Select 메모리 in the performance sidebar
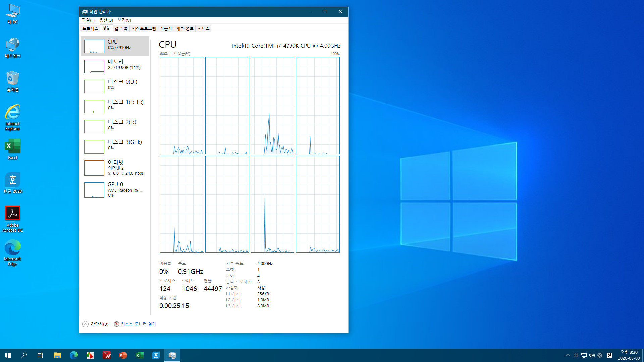644x362 pixels. pyautogui.click(x=115, y=66)
